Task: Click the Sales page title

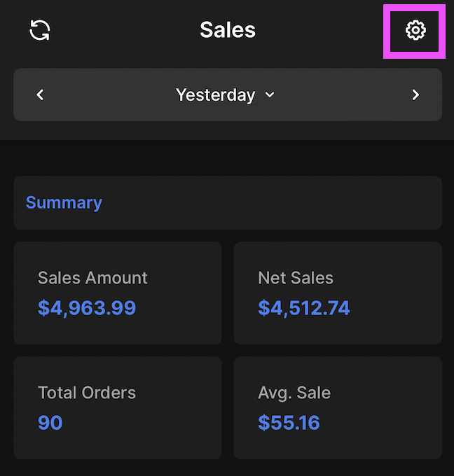Action: point(228,30)
